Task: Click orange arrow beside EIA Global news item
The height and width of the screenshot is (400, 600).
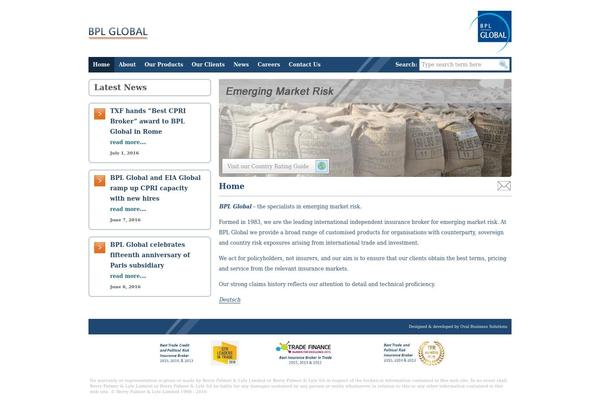Action: pyautogui.click(x=99, y=180)
